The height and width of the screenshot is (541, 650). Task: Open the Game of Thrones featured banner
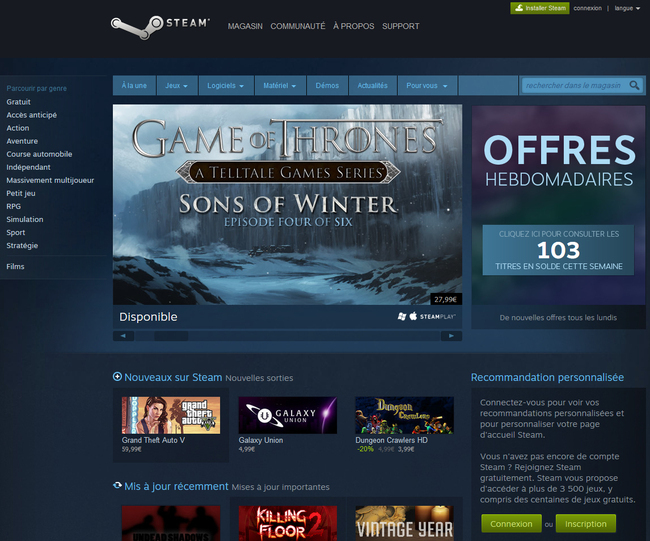pyautogui.click(x=287, y=205)
